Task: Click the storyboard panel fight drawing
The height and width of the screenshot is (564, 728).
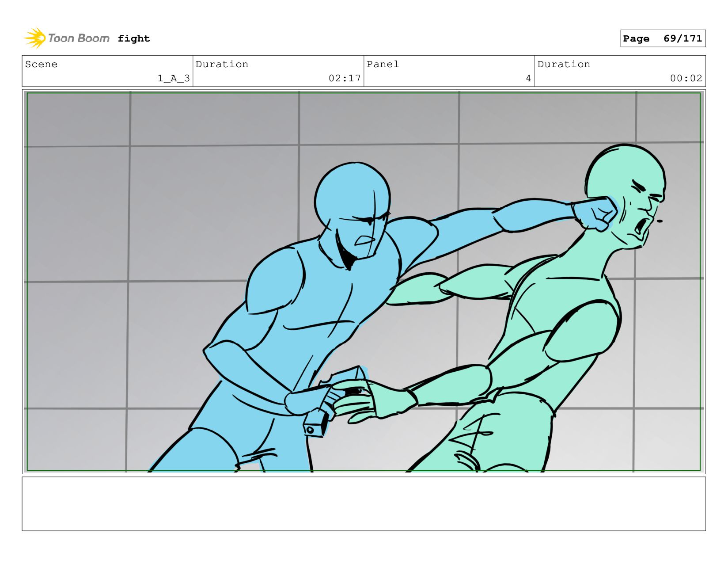Action: (364, 282)
